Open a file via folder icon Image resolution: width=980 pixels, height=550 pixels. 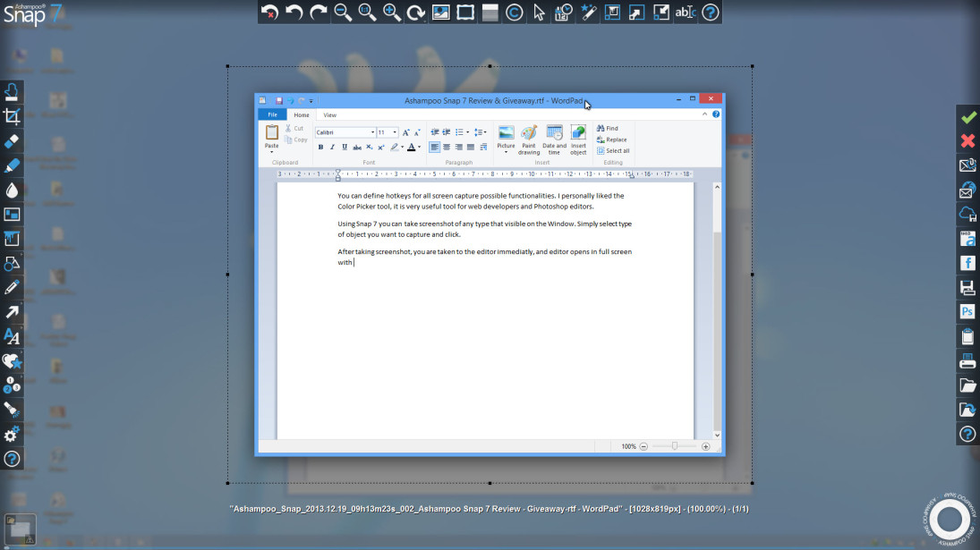pyautogui.click(x=968, y=385)
